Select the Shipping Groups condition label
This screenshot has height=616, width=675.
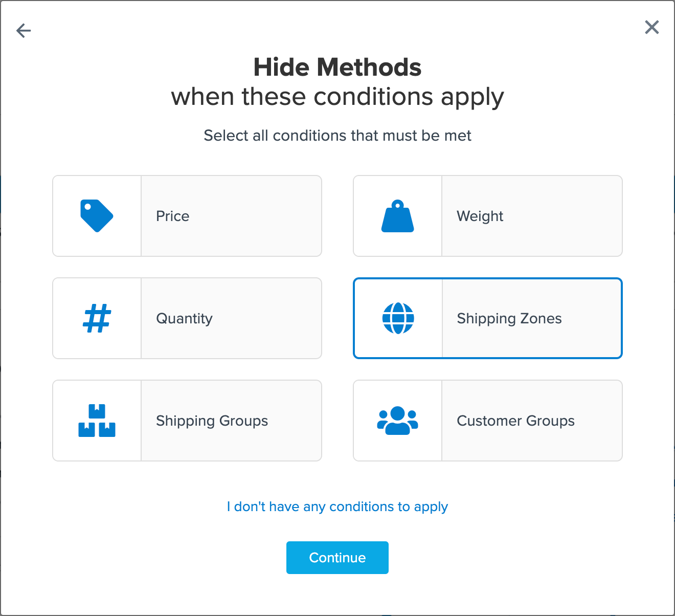tap(212, 421)
